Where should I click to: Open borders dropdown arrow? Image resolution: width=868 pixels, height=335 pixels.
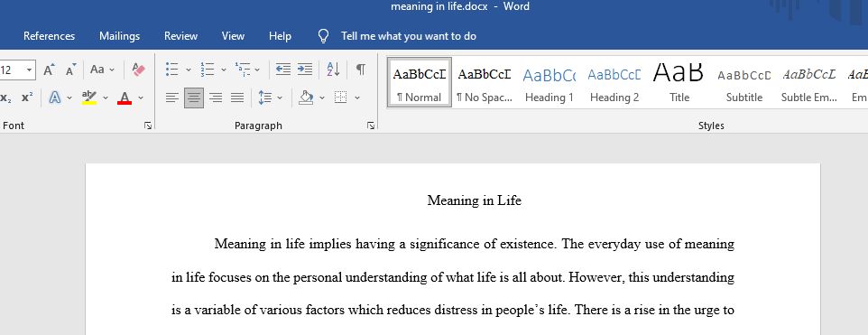(357, 98)
